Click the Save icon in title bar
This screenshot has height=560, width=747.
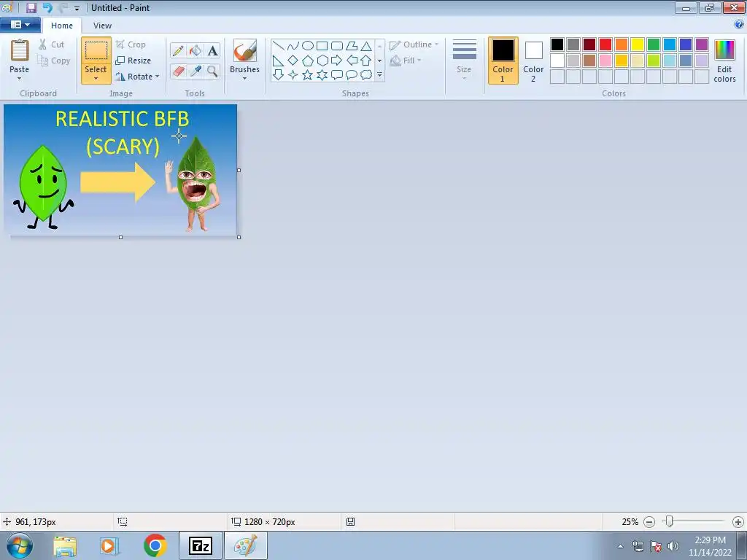31,7
